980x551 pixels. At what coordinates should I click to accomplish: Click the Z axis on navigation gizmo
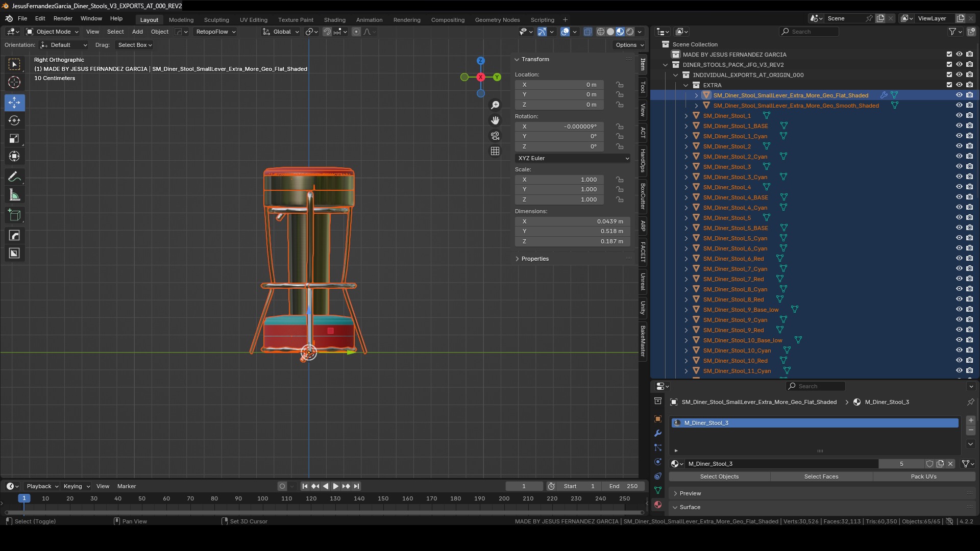coord(480,61)
